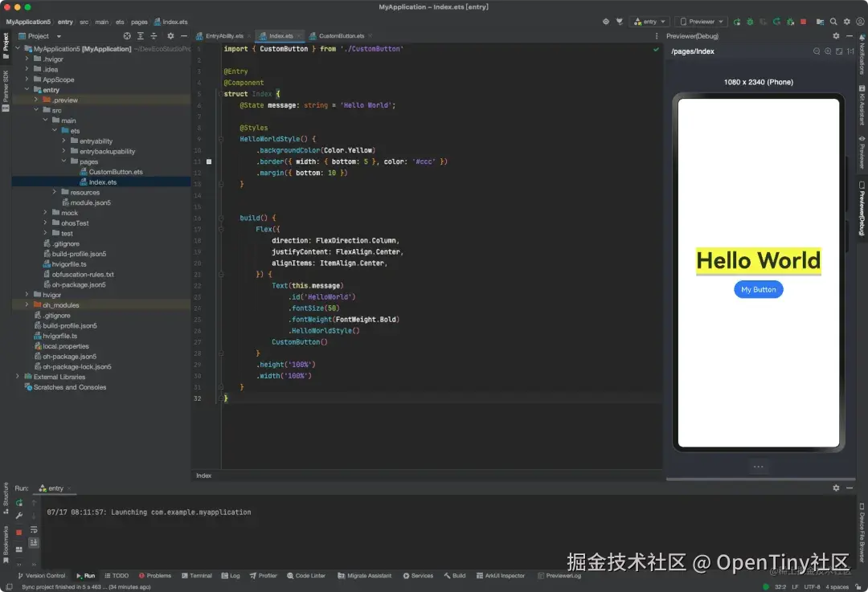Toggle soft-wrap in Run console
The width and height of the screenshot is (868, 592).
tap(34, 529)
